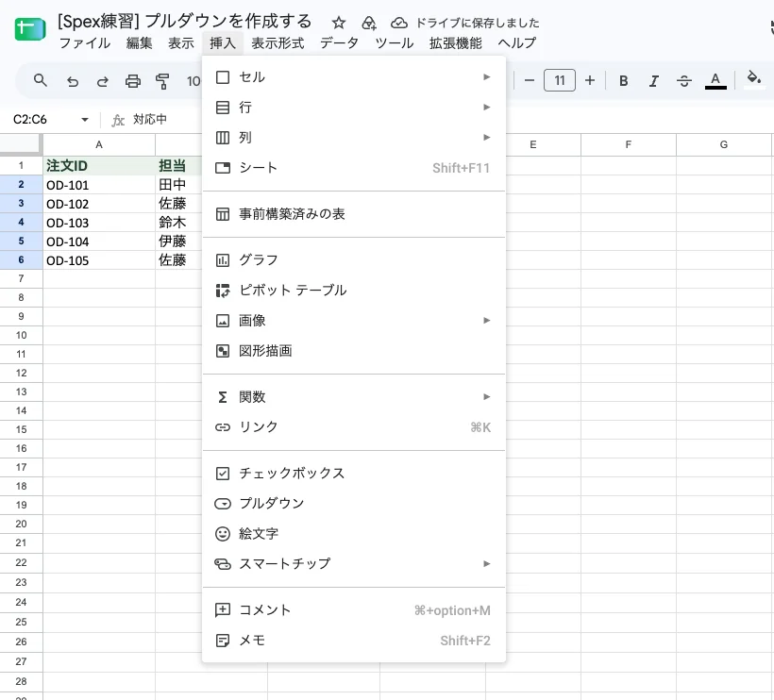Redo the last action

coord(102,81)
